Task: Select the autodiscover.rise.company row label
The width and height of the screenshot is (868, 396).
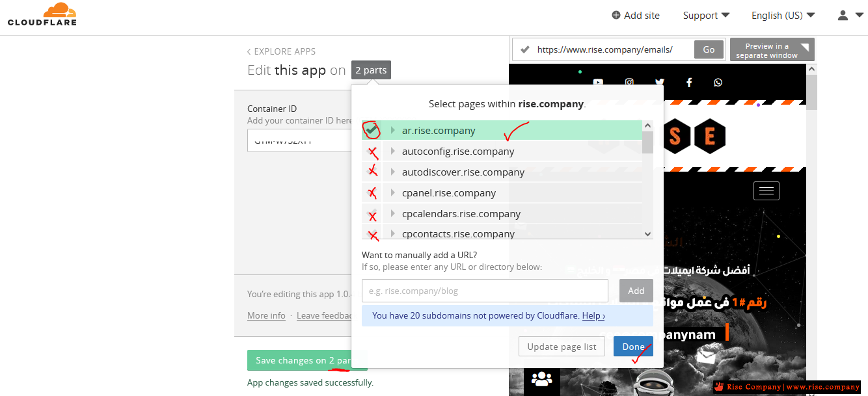Action: (463, 172)
